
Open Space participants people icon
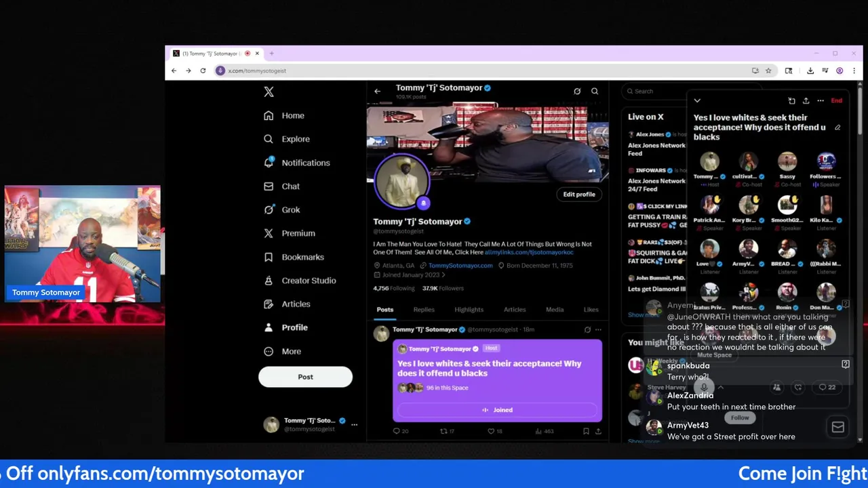[x=777, y=388]
